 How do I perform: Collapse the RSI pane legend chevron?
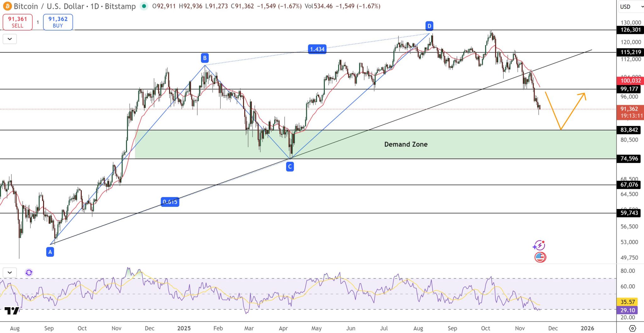click(10, 273)
